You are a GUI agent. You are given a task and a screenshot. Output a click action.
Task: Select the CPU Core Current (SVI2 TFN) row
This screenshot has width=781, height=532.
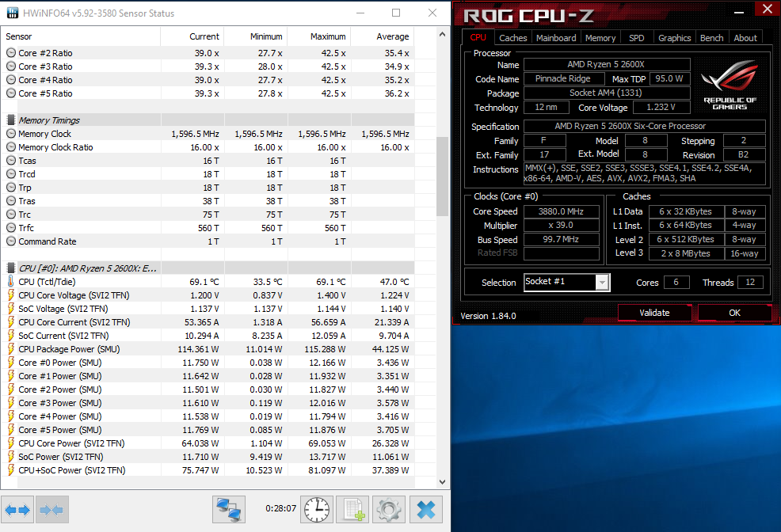[208, 322]
